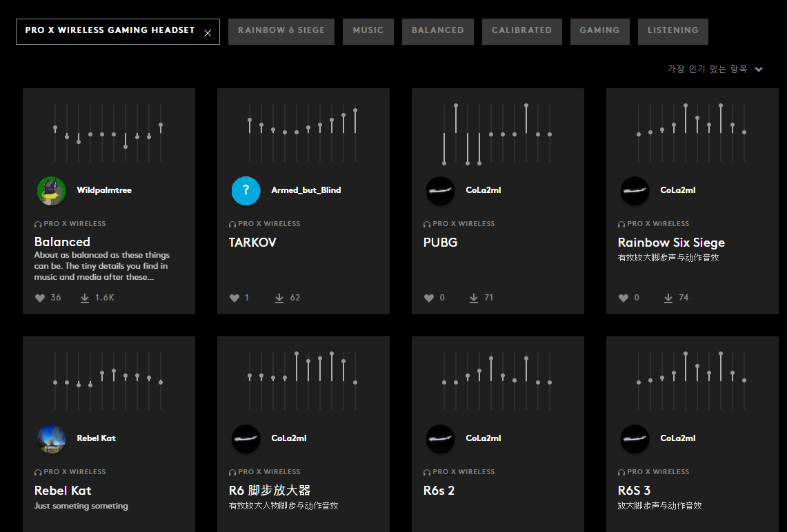The width and height of the screenshot is (787, 532).
Task: Open Armed_but_Blind's question mark avatar
Action: [x=246, y=190]
